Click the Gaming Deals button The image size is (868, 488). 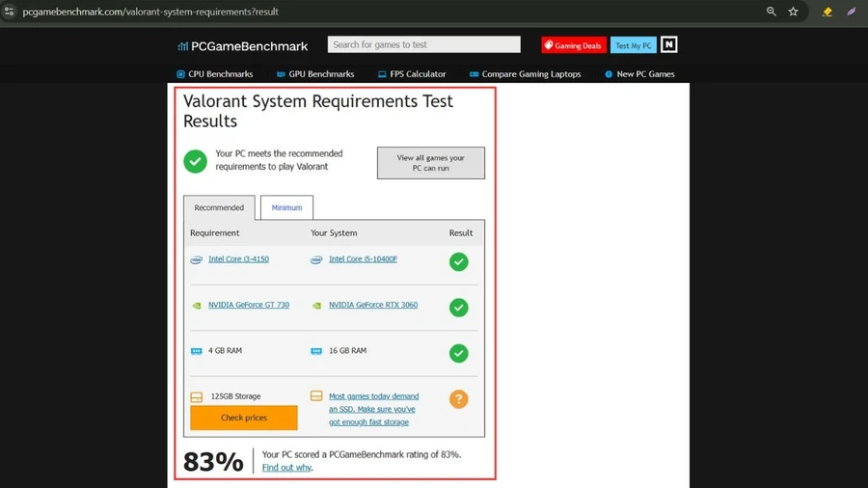(574, 45)
